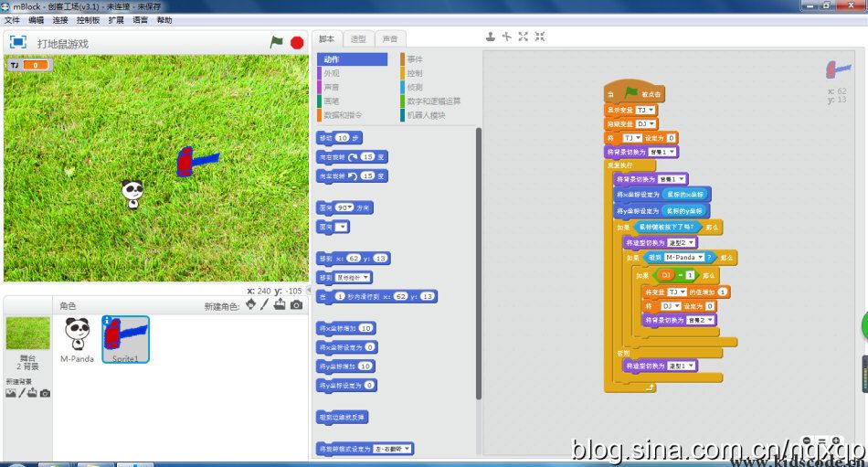The width and height of the screenshot is (868, 467).
Task: Upload a sprite from file icon
Action: (280, 304)
